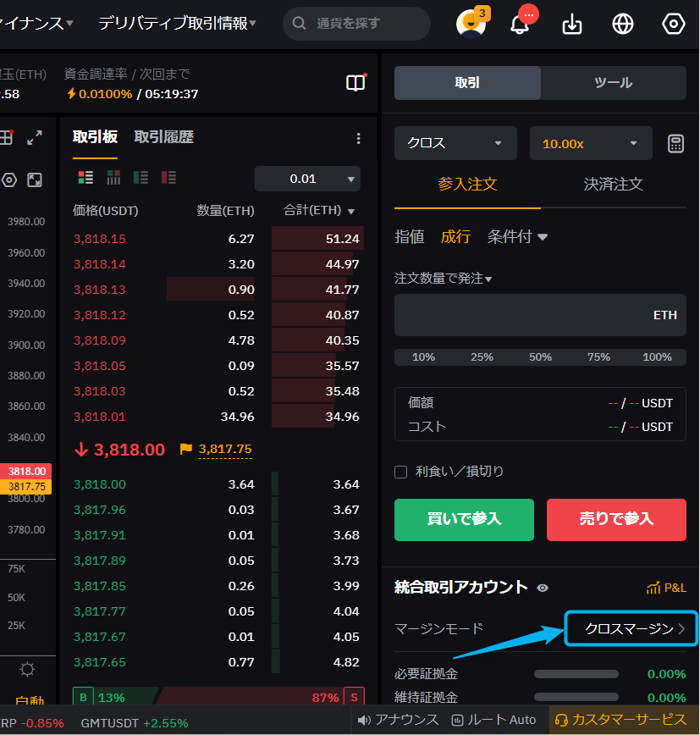Set order quantity to 50% on slider
This screenshot has height=735, width=700.
pos(540,357)
